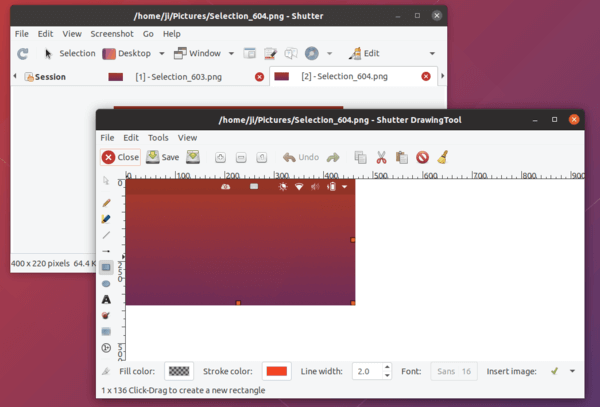
Task: Open the Help menu in Shutter
Action: [172, 34]
